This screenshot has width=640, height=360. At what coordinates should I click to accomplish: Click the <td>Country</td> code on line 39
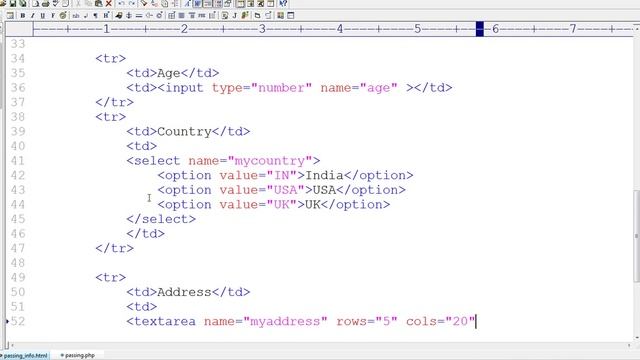[188, 131]
